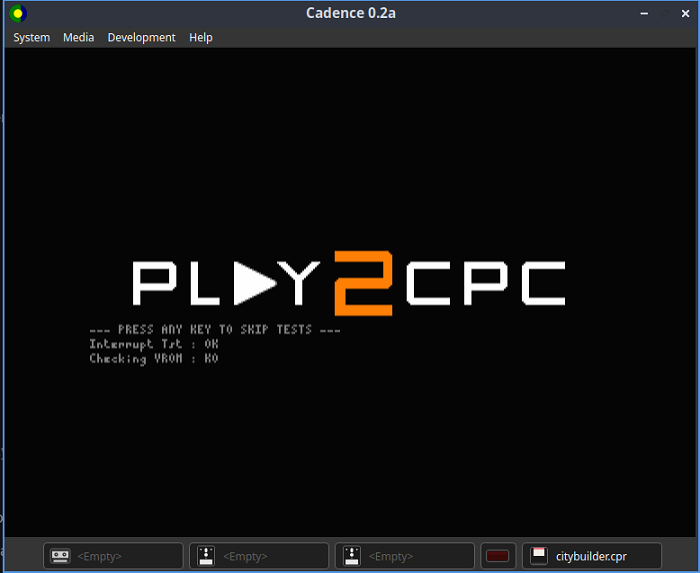Click the emulated PLAY2CPC screen display
700x573 pixels.
(350, 292)
